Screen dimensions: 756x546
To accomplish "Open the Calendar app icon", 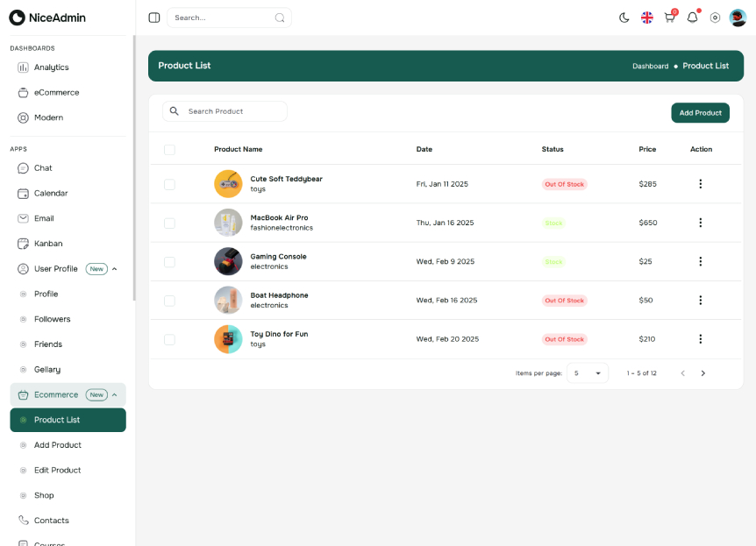I will point(51,193).
